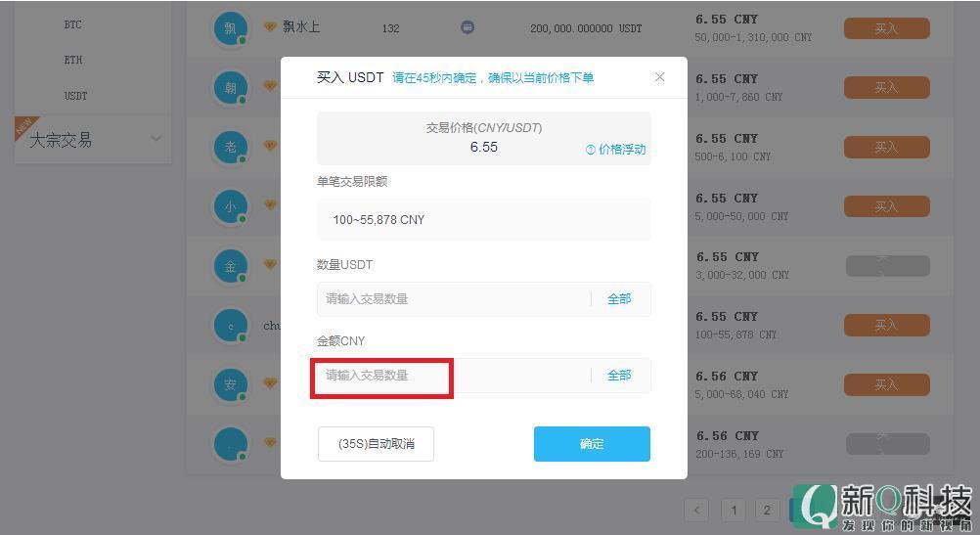This screenshot has height=535, width=980.
Task: Click the 132 order count in 飘水上 row
Action: coord(390,28)
